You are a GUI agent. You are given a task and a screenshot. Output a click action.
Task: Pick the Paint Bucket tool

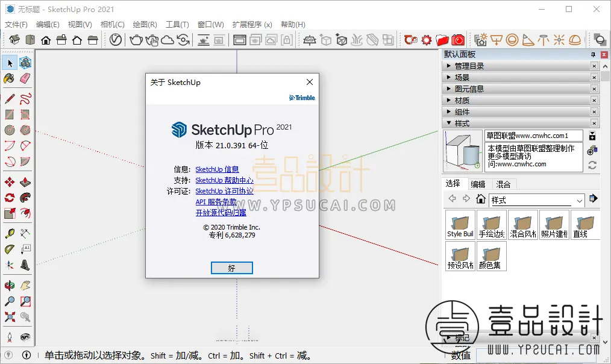10,78
